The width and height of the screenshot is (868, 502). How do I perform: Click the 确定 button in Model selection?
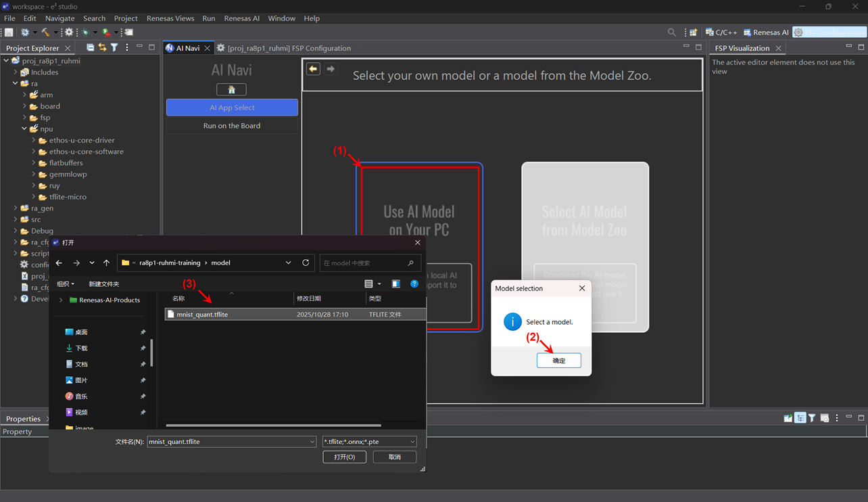(559, 361)
